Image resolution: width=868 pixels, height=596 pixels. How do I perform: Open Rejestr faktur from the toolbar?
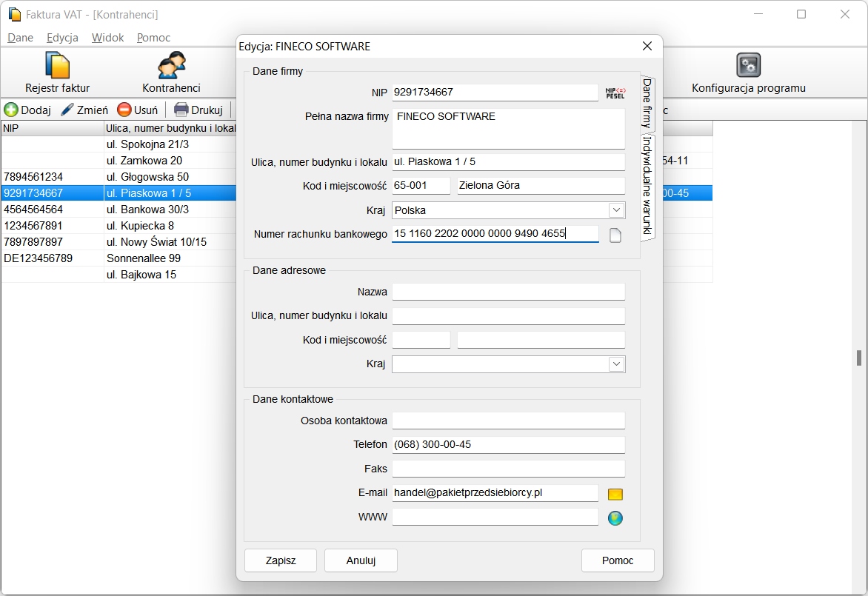click(57, 73)
